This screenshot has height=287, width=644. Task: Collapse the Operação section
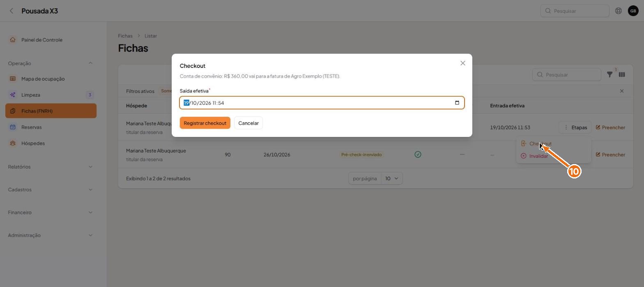[90, 63]
